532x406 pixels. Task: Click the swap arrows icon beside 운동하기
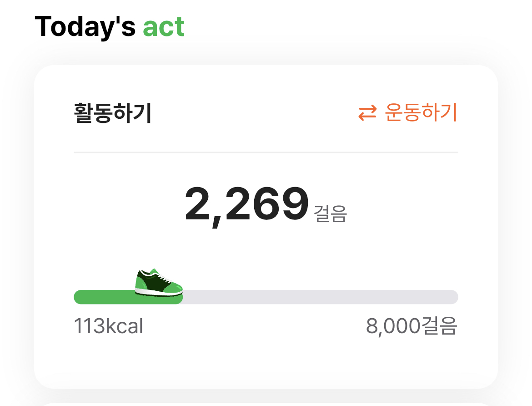tap(367, 113)
